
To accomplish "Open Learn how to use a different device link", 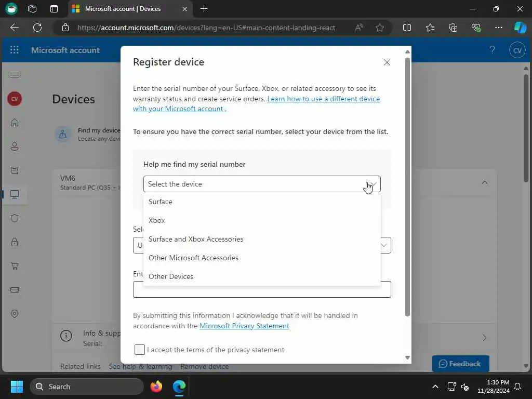I will [x=256, y=103].
